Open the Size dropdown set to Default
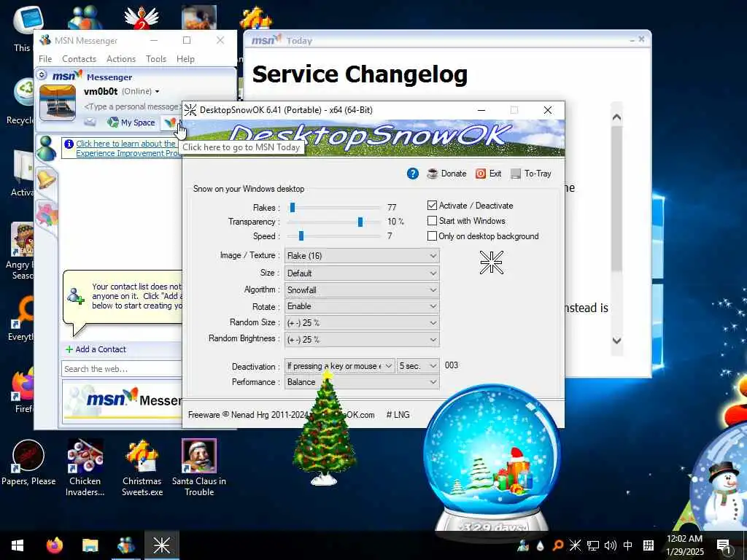The height and width of the screenshot is (560, 747). tap(362, 273)
